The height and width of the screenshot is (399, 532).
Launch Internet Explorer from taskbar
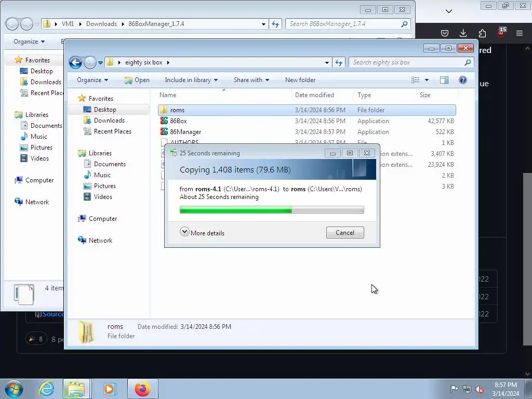[46, 389]
